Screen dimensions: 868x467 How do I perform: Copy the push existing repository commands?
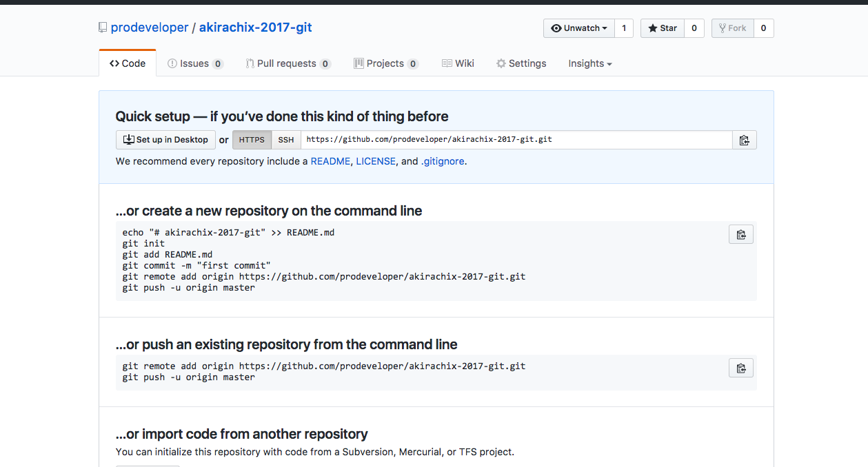[740, 368]
